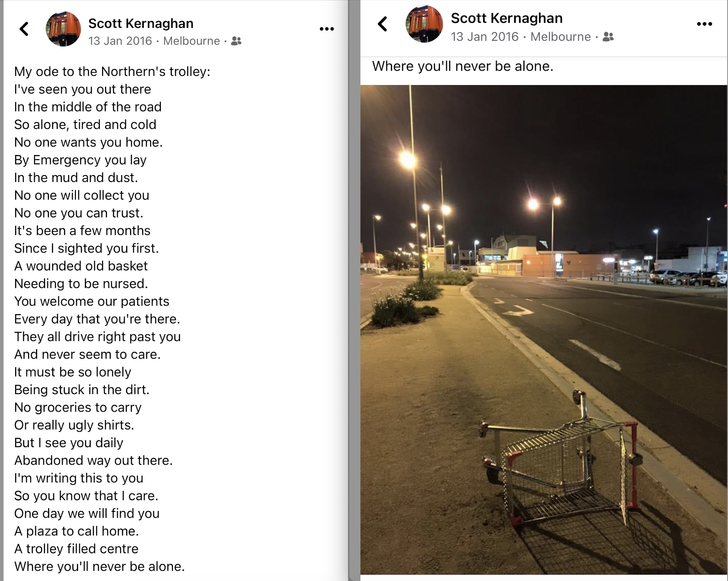Select the Melbourne location on the poem post
The height and width of the screenshot is (581, 728).
click(191, 41)
